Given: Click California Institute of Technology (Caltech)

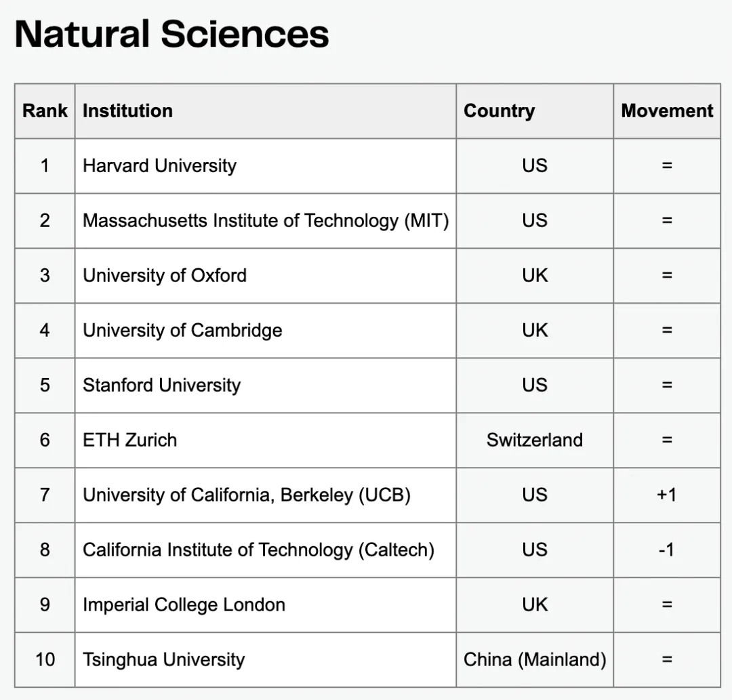Looking at the screenshot, I should pos(258,550).
